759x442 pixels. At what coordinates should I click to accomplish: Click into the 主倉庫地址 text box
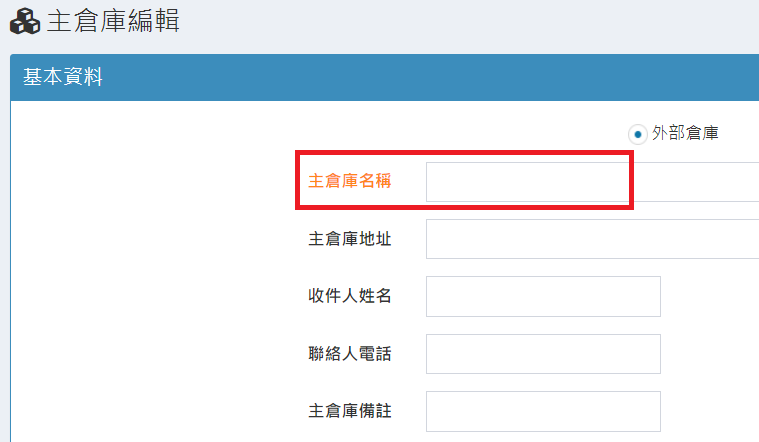coord(592,239)
